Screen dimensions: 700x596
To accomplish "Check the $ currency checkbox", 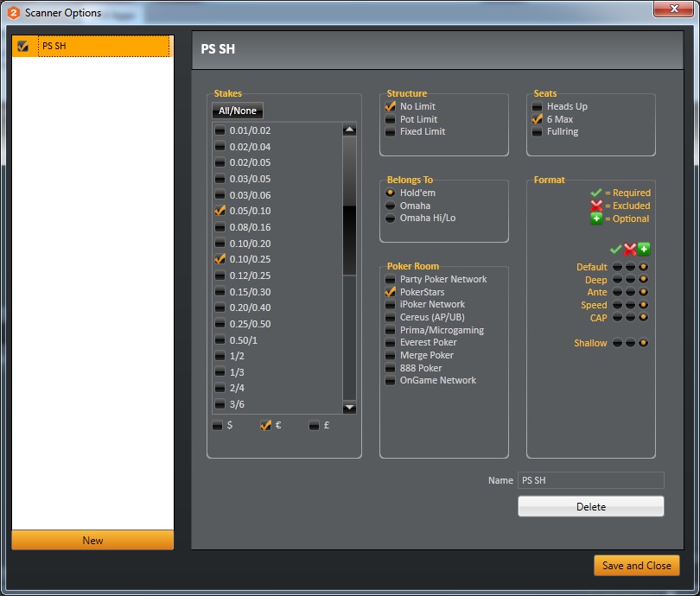I will tap(216, 425).
